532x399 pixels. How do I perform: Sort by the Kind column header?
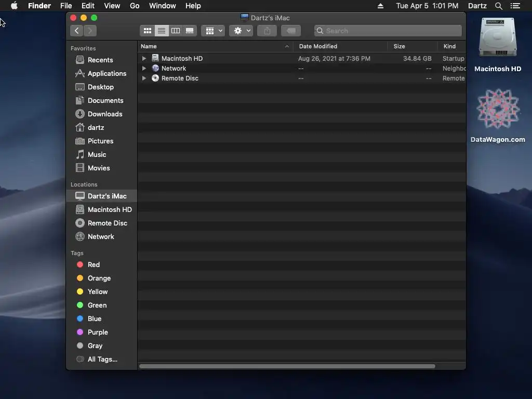coord(451,46)
